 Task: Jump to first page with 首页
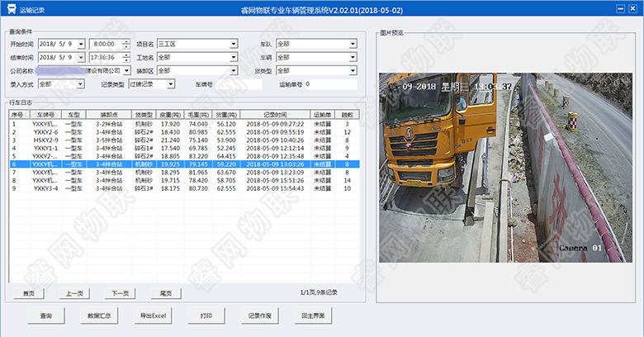pos(29,293)
